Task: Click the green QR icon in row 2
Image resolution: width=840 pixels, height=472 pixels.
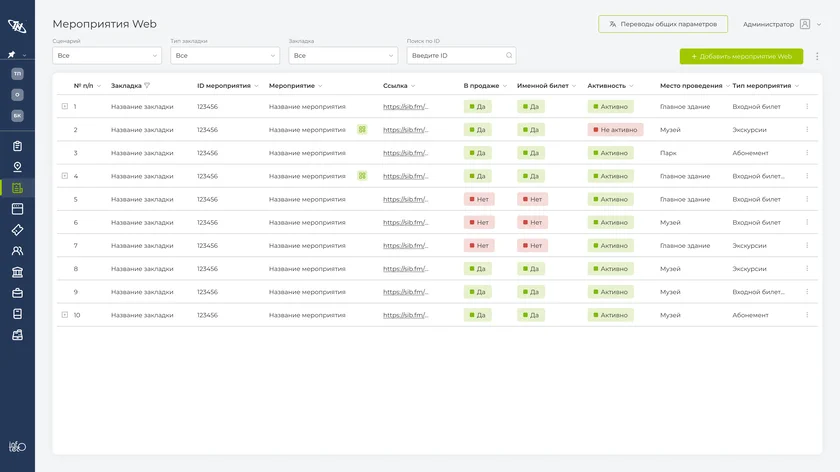Action: click(x=362, y=130)
